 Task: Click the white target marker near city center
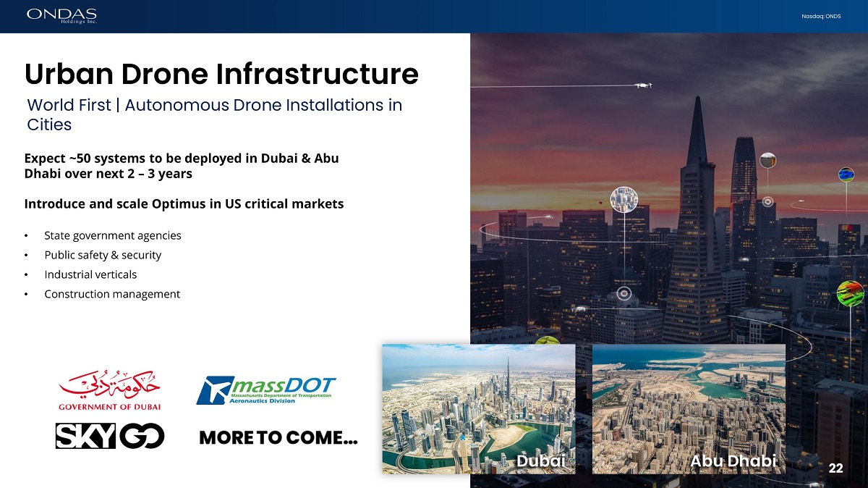pyautogui.click(x=624, y=294)
